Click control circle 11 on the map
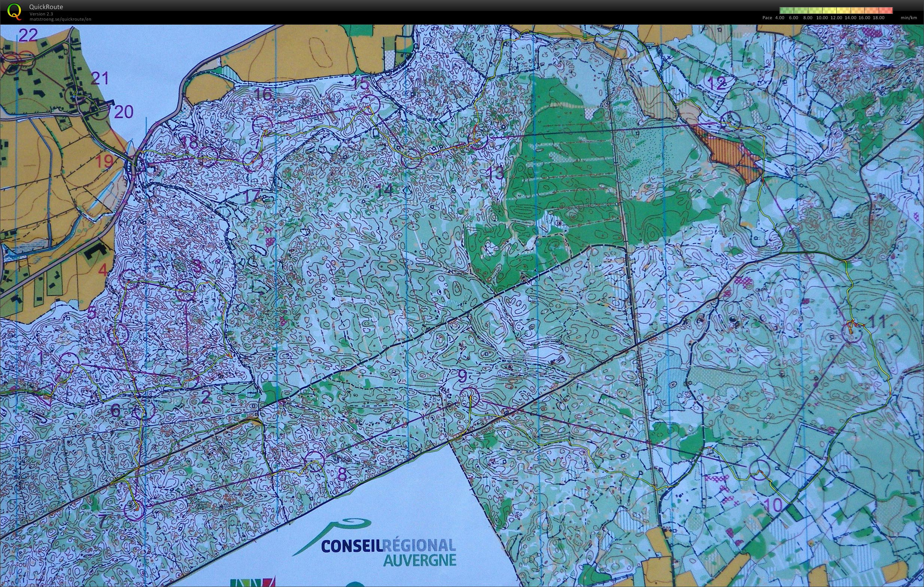Viewport: 924px width, 587px height. click(x=851, y=333)
